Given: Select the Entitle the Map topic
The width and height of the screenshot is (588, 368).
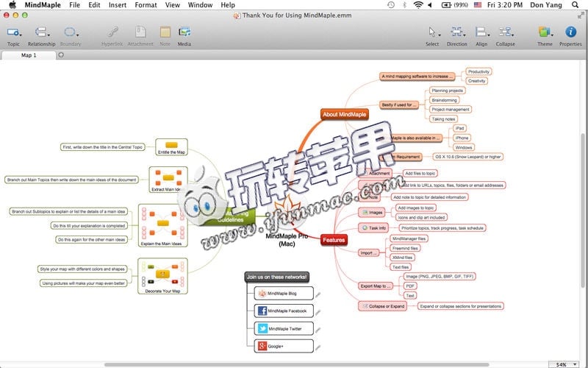Looking at the screenshot, I should (x=171, y=146).
